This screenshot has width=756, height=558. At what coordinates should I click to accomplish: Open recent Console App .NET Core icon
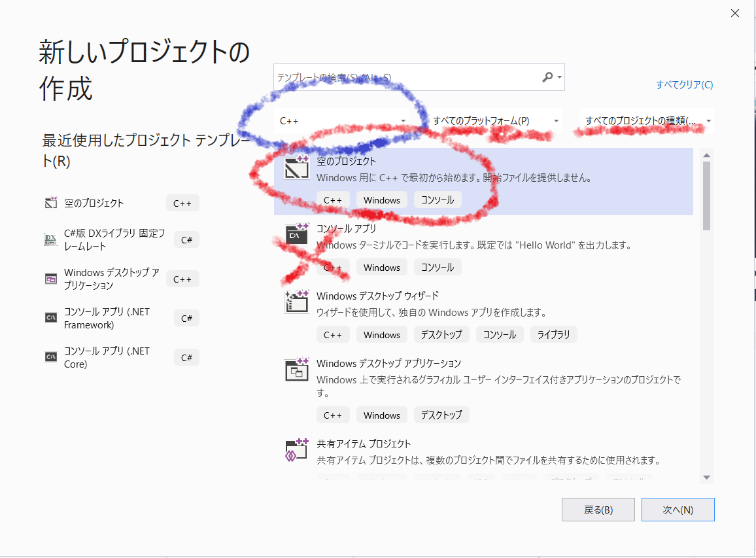tap(50, 357)
